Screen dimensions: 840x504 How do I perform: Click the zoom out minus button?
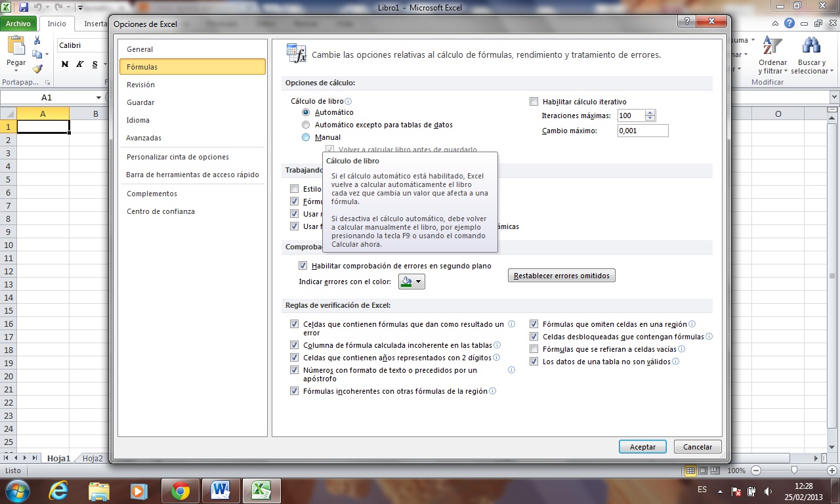(x=756, y=471)
